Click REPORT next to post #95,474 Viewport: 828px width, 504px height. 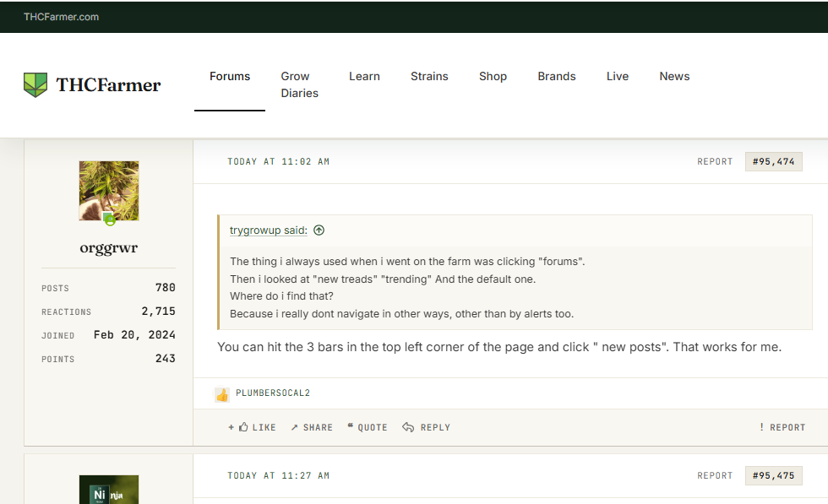coord(715,161)
